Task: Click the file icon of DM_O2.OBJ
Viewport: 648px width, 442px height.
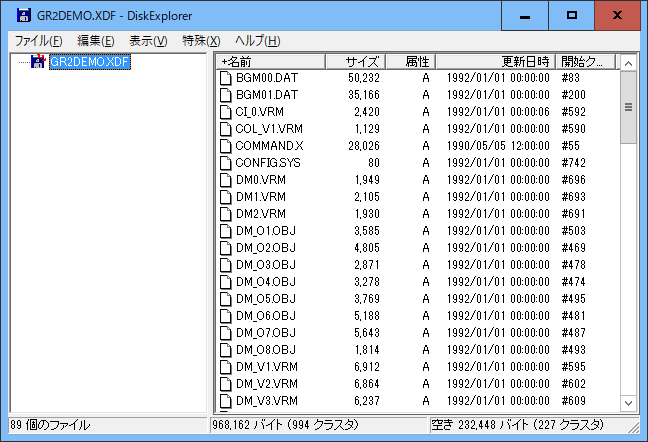Action: pos(226,248)
